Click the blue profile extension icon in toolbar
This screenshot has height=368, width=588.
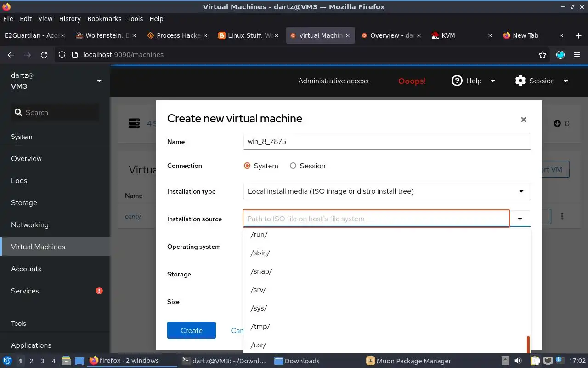click(560, 55)
